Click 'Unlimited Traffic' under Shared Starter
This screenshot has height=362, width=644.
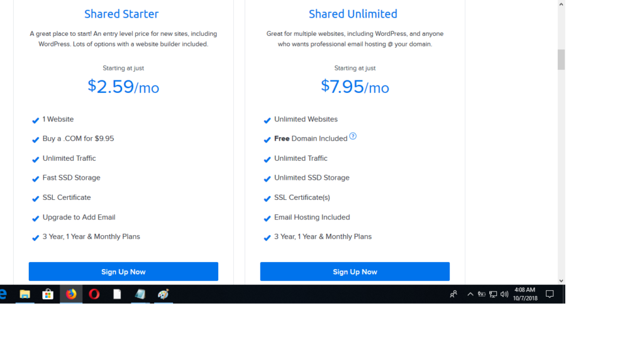coord(69,158)
